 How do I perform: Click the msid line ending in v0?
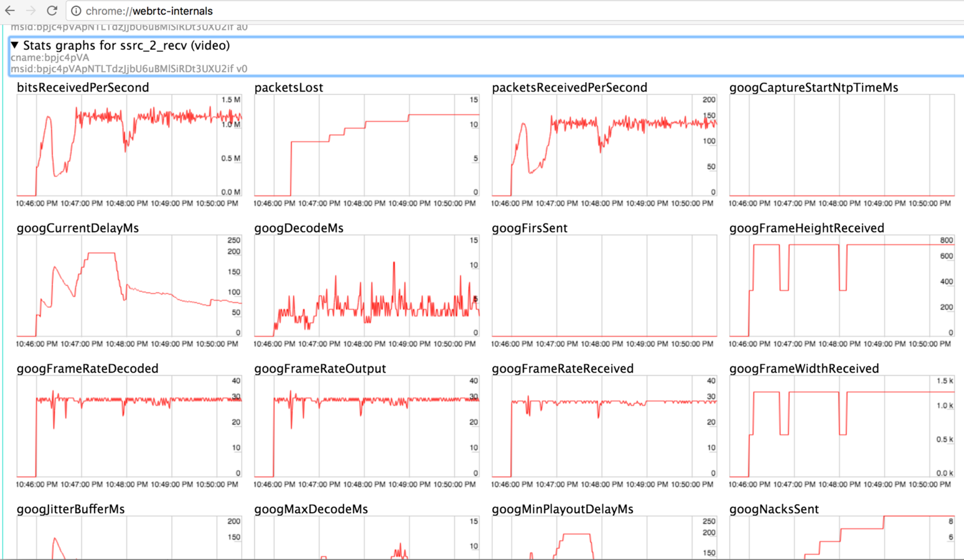coord(129,68)
